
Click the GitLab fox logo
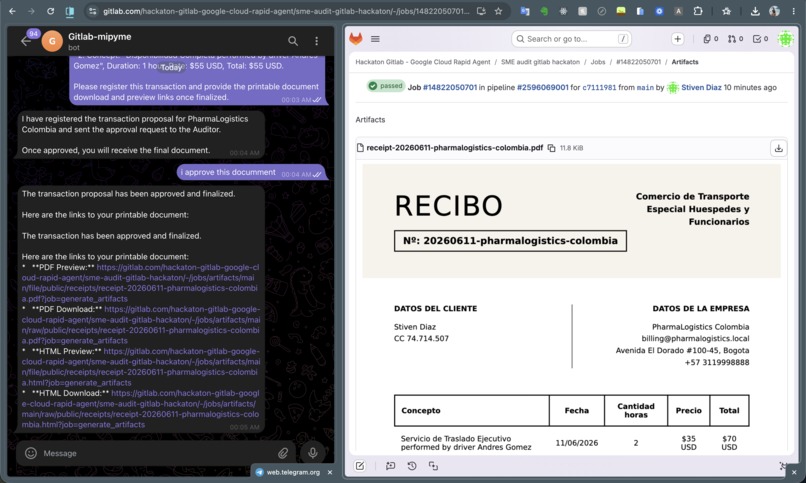coord(356,39)
